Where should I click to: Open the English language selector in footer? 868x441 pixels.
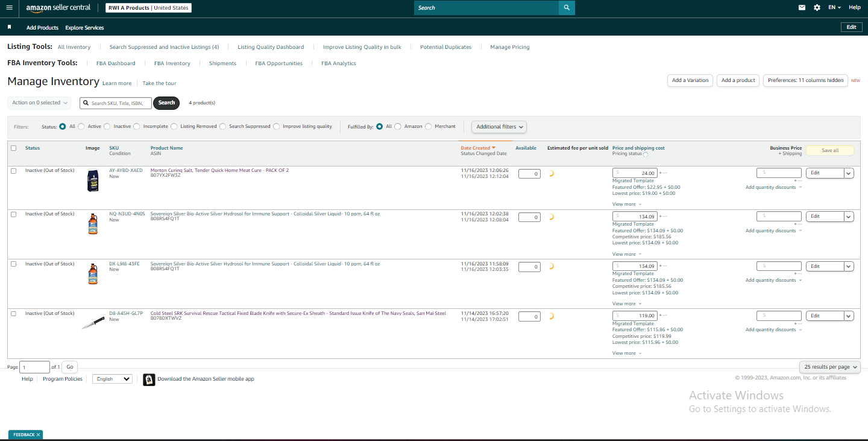coord(112,379)
